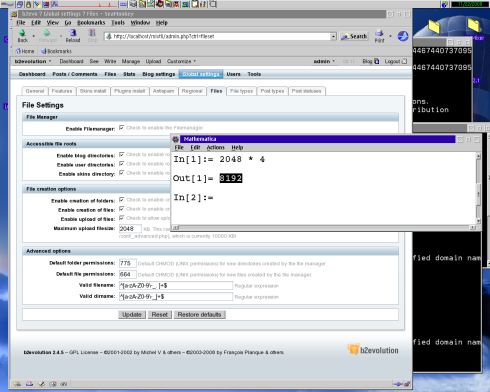Switch to the Antispam tab

click(x=163, y=91)
